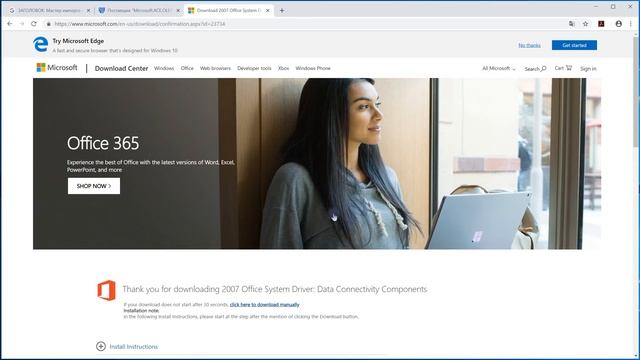Click the Adobe Acrobat extension icon
Viewport: 640px width, 360px height.
pos(601,24)
